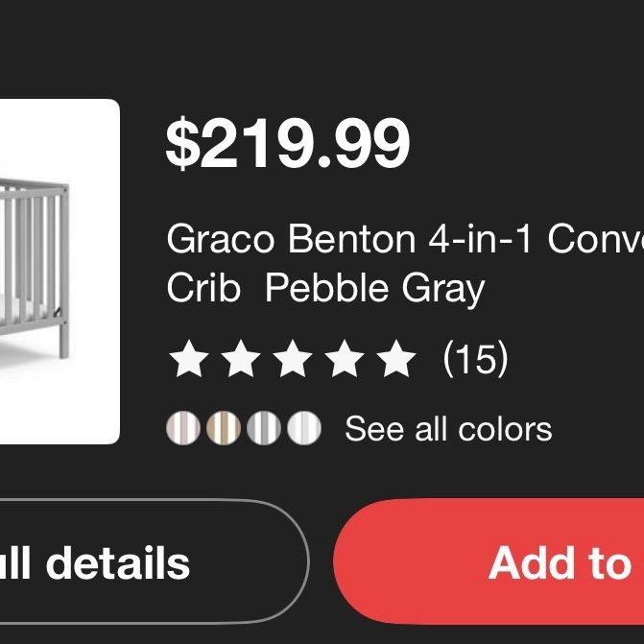The width and height of the screenshot is (644, 644).
Task: Click the Crib Pebble Gray title line
Action: pyautogui.click(x=325, y=289)
